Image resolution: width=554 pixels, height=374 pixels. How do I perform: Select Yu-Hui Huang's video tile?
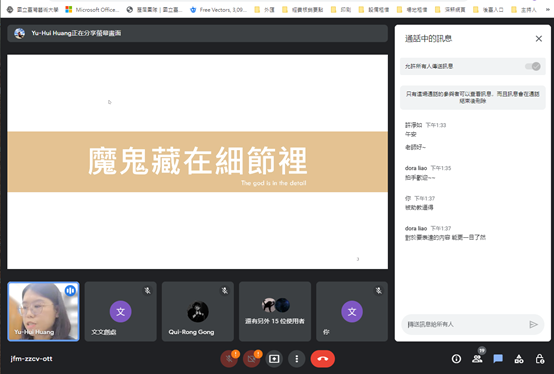point(43,311)
